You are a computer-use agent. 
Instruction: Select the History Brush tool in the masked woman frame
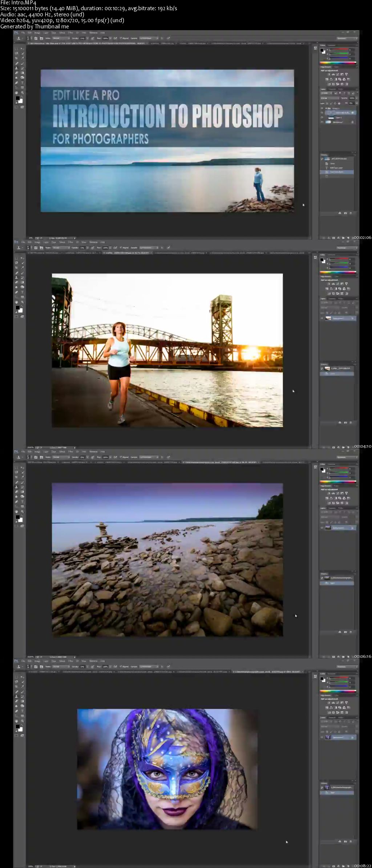click(x=22, y=696)
